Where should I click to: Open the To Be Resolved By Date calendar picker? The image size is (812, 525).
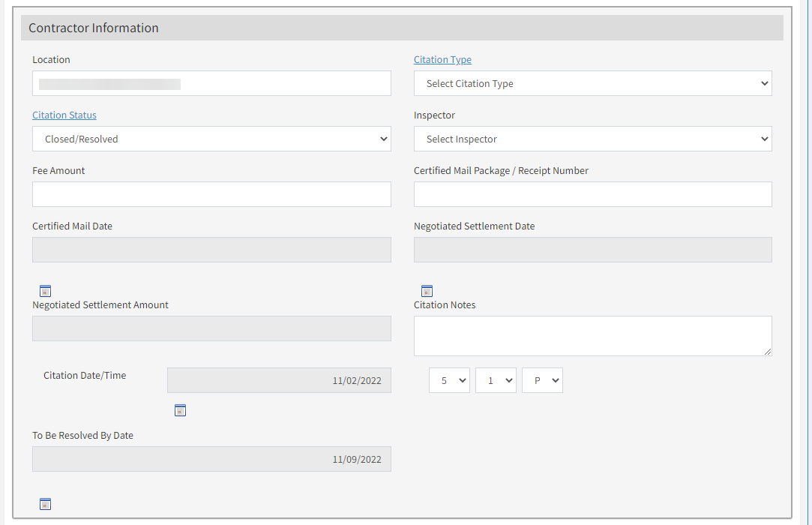click(45, 504)
